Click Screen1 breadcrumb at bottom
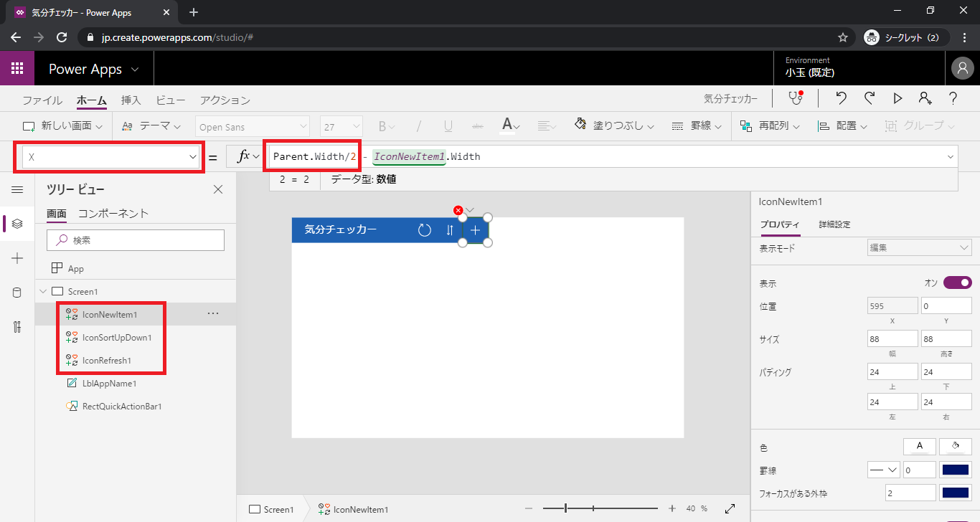 271,509
